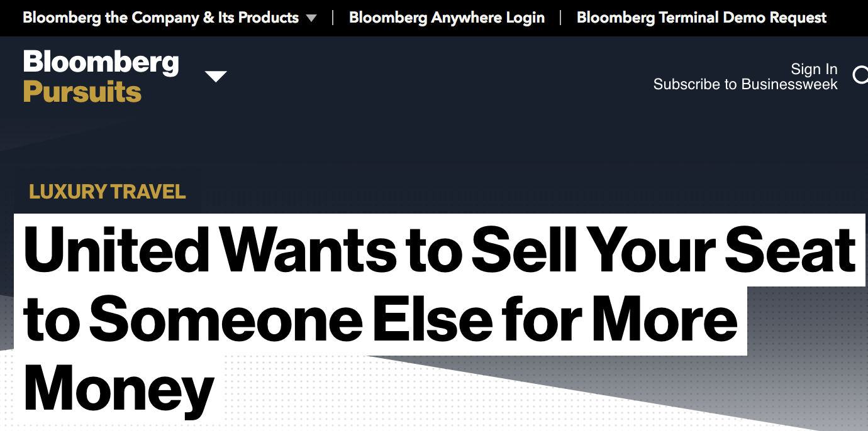Open the white section menu triangle
The height and width of the screenshot is (431, 868).
[x=216, y=76]
